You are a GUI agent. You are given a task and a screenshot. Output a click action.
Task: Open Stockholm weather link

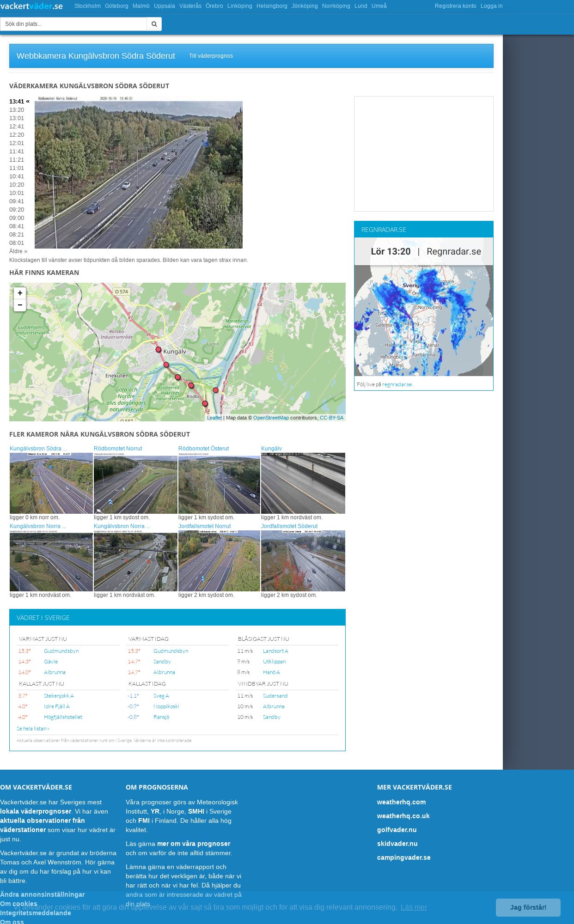point(87,6)
